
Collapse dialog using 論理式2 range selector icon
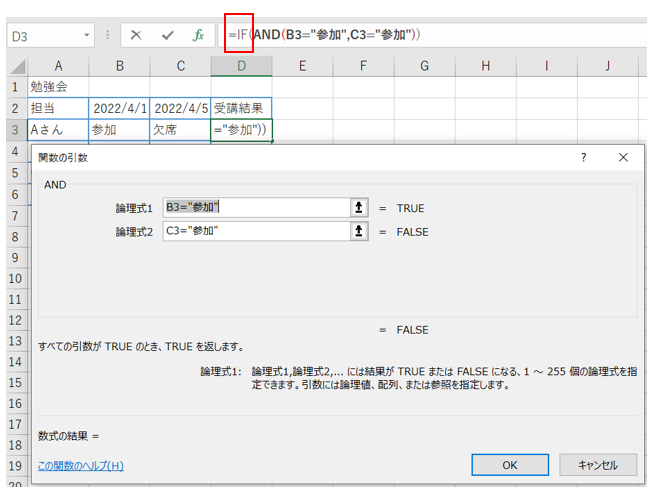358,231
